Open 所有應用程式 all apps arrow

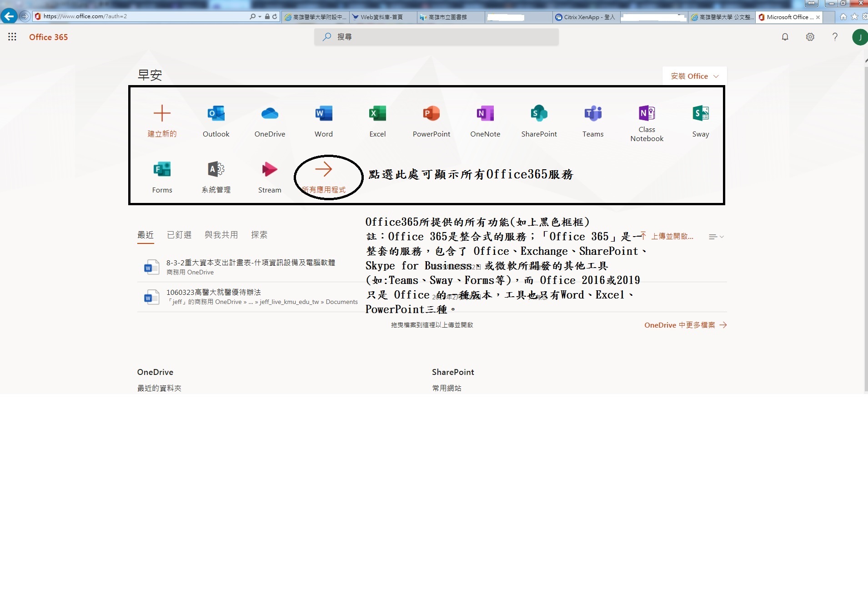point(324,177)
